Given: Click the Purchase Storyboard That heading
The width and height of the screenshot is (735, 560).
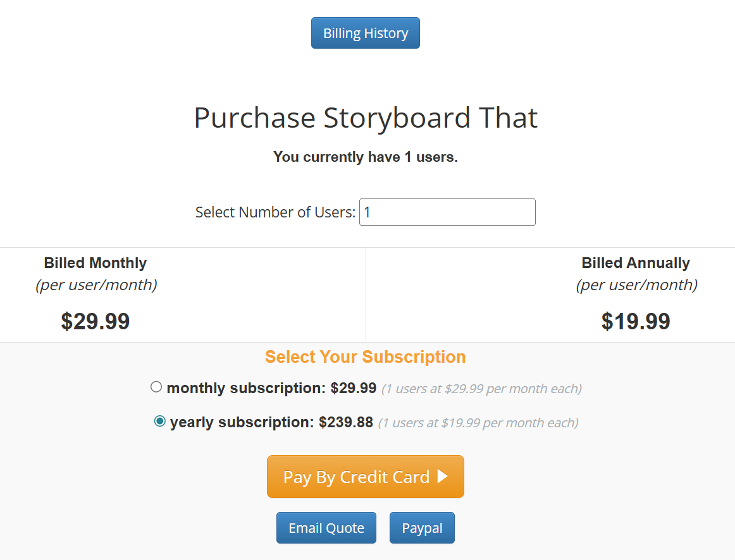Looking at the screenshot, I should click(x=366, y=118).
